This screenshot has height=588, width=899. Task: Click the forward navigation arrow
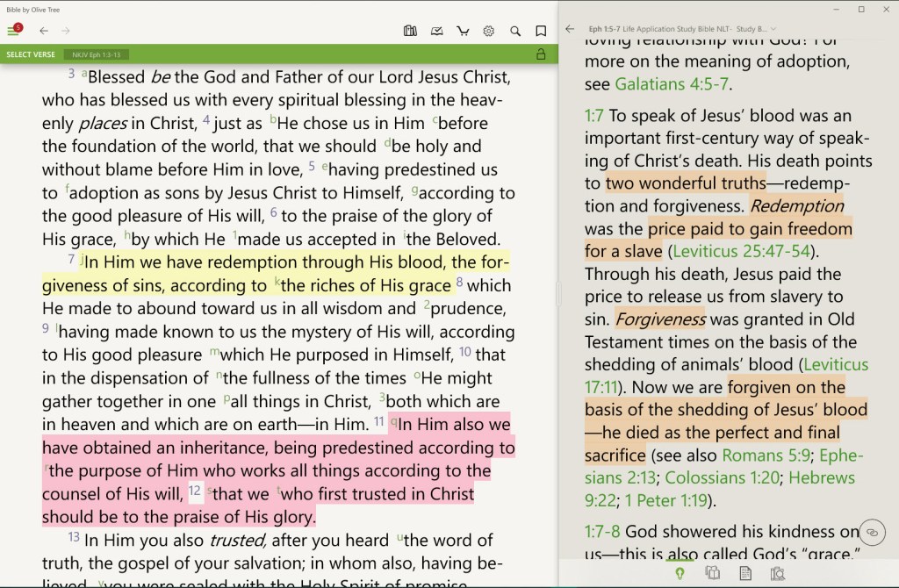(65, 31)
